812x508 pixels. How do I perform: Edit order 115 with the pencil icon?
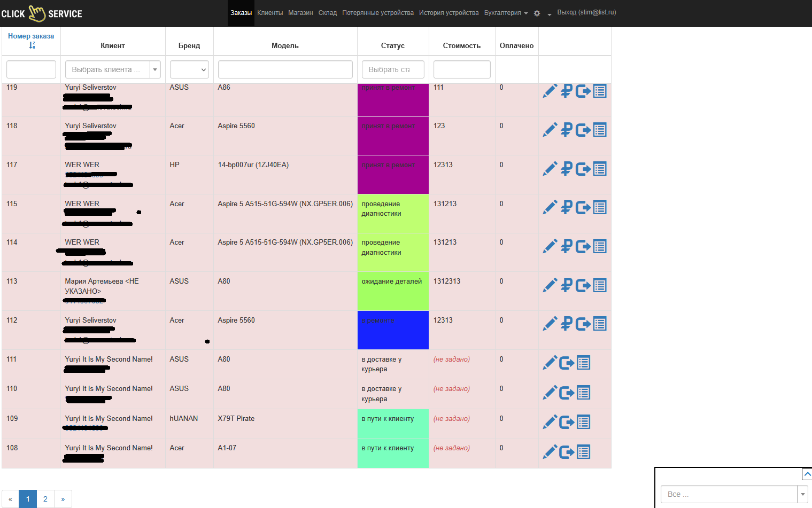coord(550,207)
